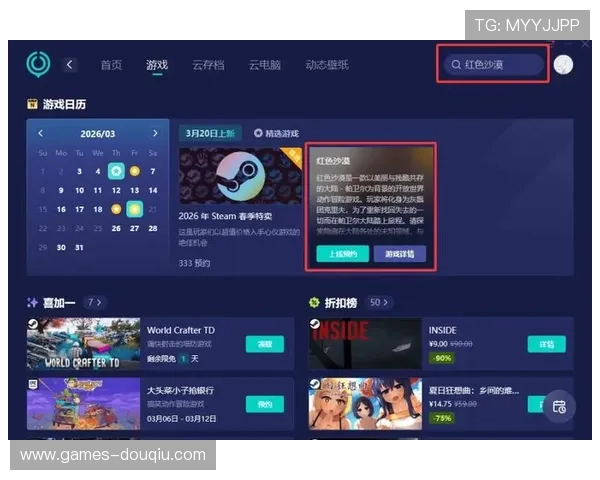Click 上线预约 button for 红色沙漠
Screen dimensions: 600x480
tap(343, 254)
